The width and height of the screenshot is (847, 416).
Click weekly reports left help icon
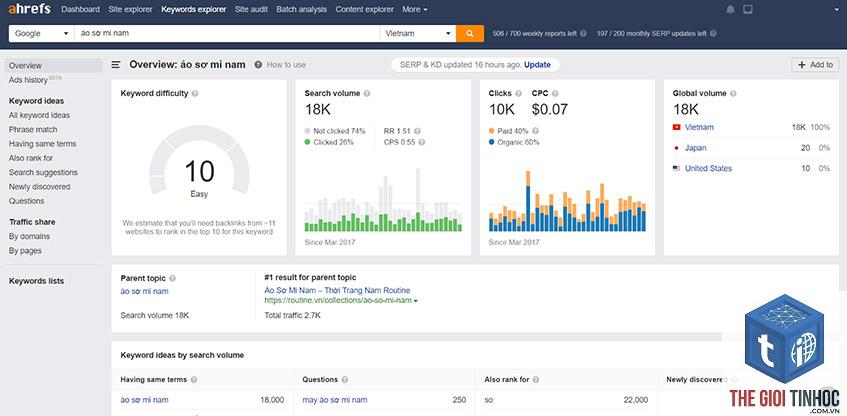[x=583, y=33]
